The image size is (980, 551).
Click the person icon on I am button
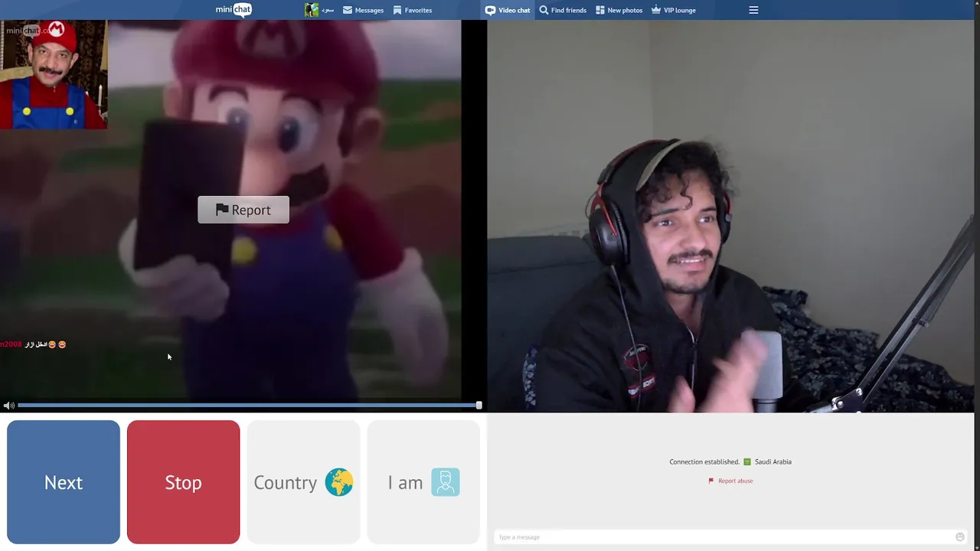[446, 482]
